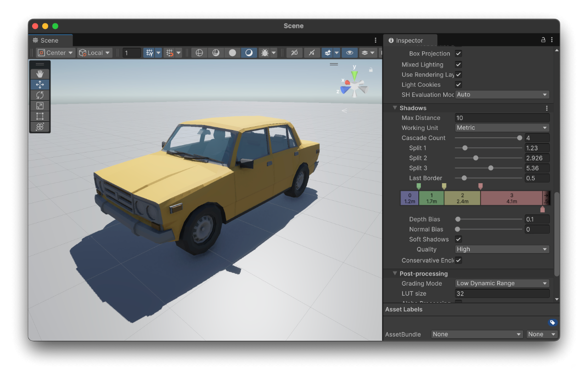
Task: Open the Inspector tab's three-dot menu
Action: (x=552, y=40)
